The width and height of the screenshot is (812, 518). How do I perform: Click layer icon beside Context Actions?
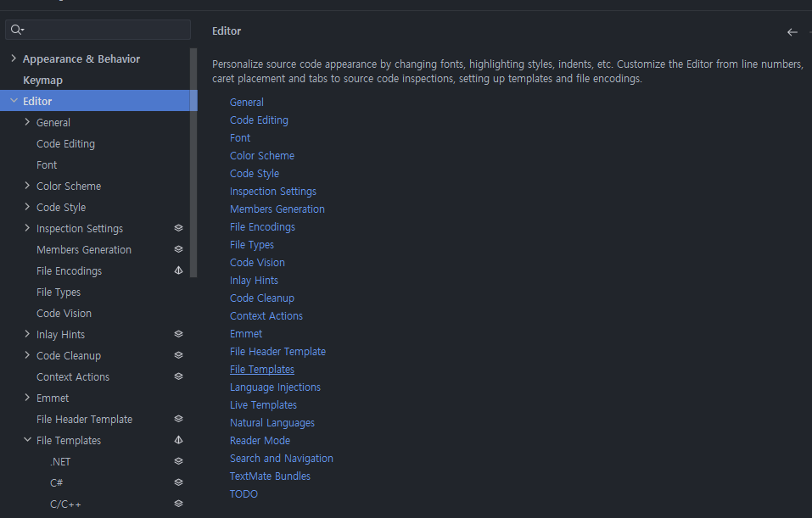point(179,376)
